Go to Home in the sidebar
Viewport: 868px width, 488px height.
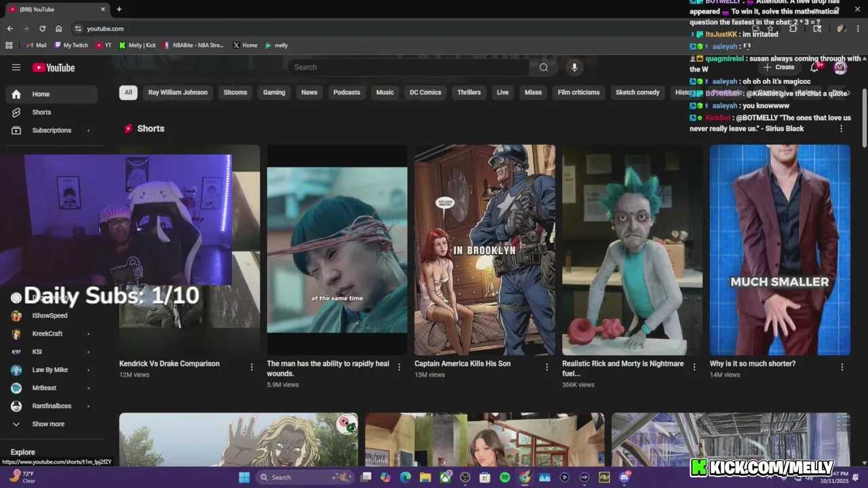tap(51, 94)
